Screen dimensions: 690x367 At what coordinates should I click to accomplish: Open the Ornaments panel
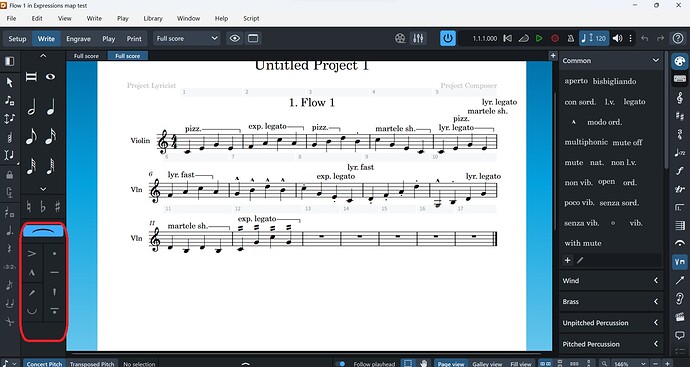point(680,189)
